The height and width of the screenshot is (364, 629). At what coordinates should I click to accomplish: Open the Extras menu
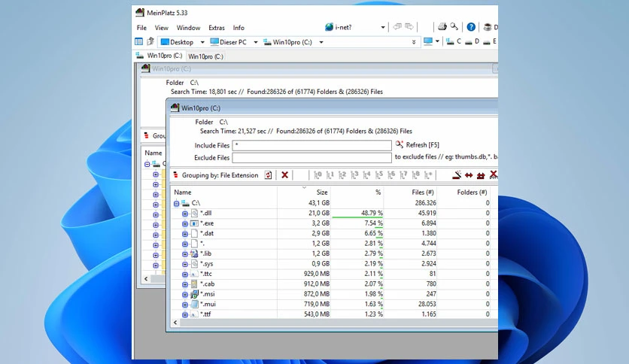[216, 28]
